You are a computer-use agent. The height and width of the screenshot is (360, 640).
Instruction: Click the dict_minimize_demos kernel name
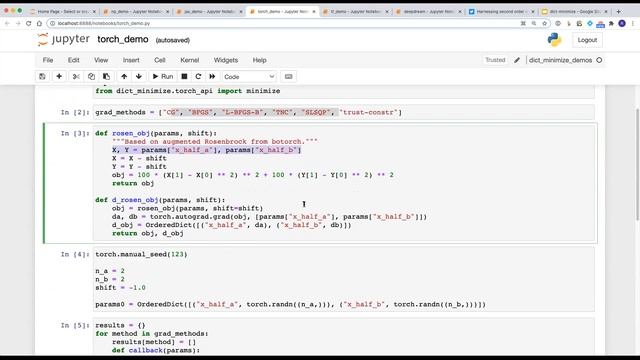[560, 60]
